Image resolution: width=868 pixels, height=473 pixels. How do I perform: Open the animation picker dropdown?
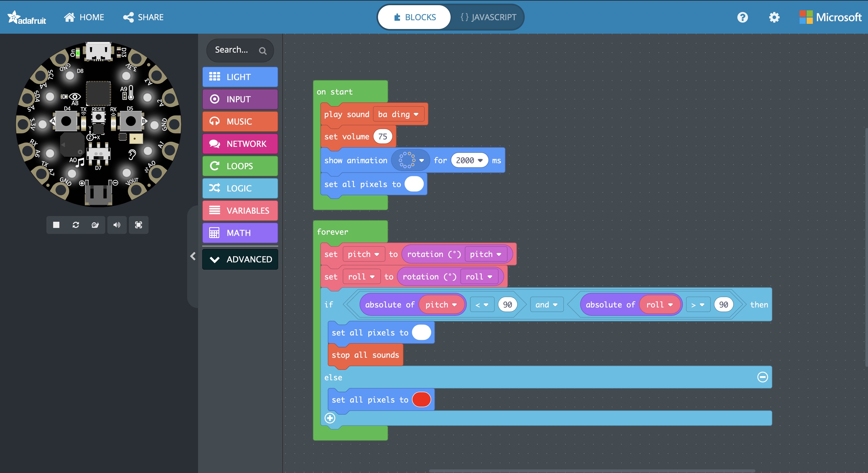tap(410, 160)
